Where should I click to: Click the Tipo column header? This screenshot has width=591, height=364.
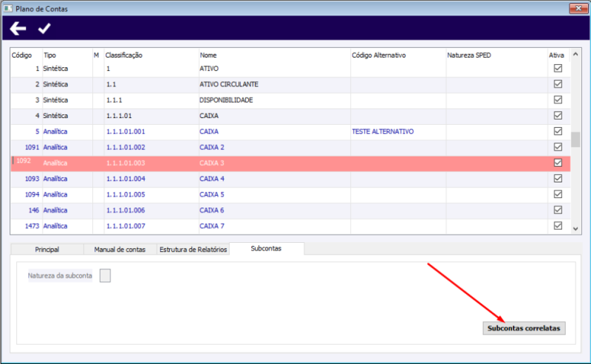pyautogui.click(x=49, y=55)
